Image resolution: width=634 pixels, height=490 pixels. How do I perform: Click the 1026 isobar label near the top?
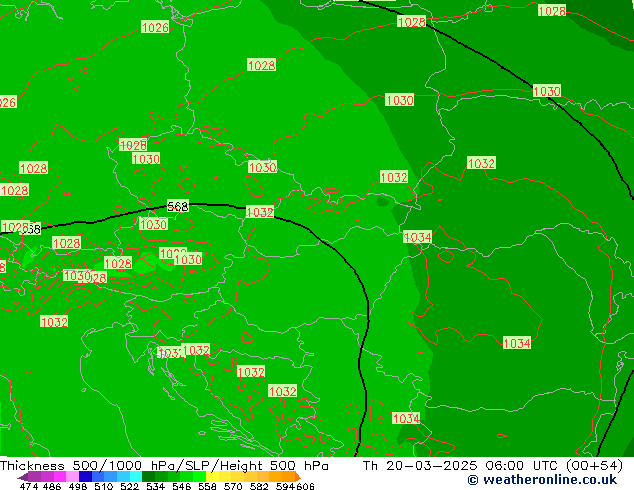click(155, 27)
